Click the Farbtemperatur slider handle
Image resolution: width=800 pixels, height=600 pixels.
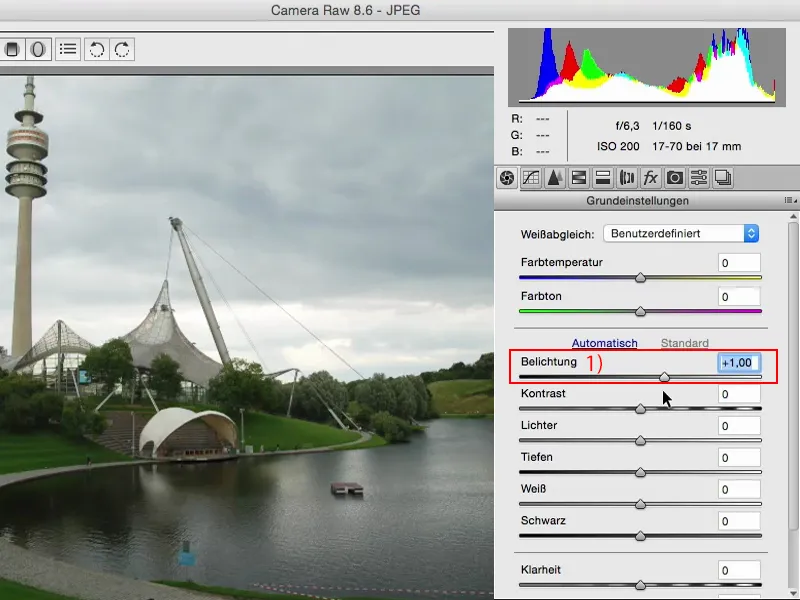(x=640, y=278)
